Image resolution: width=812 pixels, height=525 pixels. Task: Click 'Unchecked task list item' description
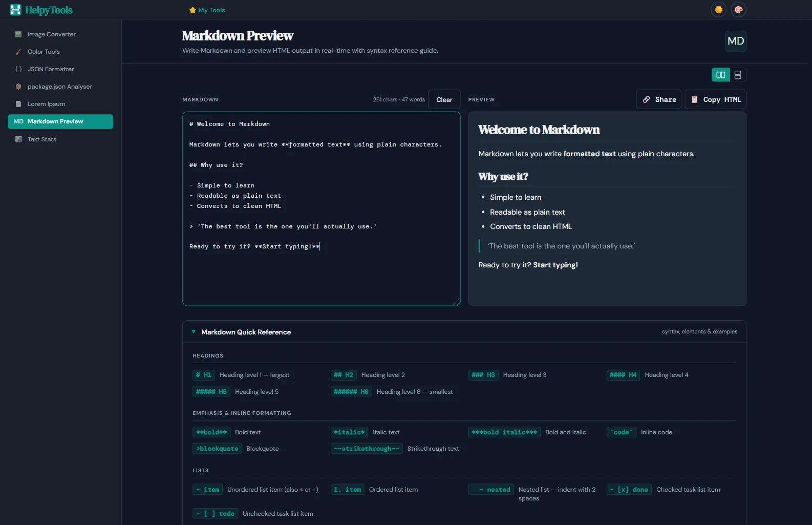[278, 514]
